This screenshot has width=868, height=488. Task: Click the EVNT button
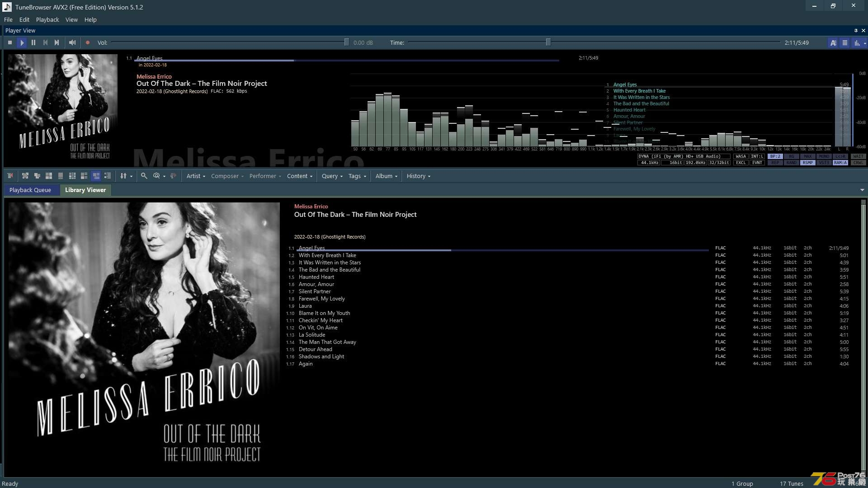757,163
